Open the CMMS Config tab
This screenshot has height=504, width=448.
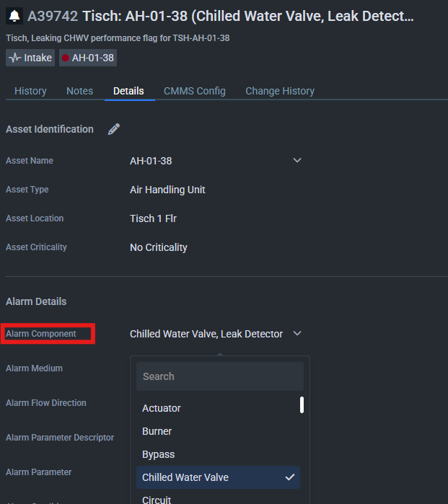point(194,91)
